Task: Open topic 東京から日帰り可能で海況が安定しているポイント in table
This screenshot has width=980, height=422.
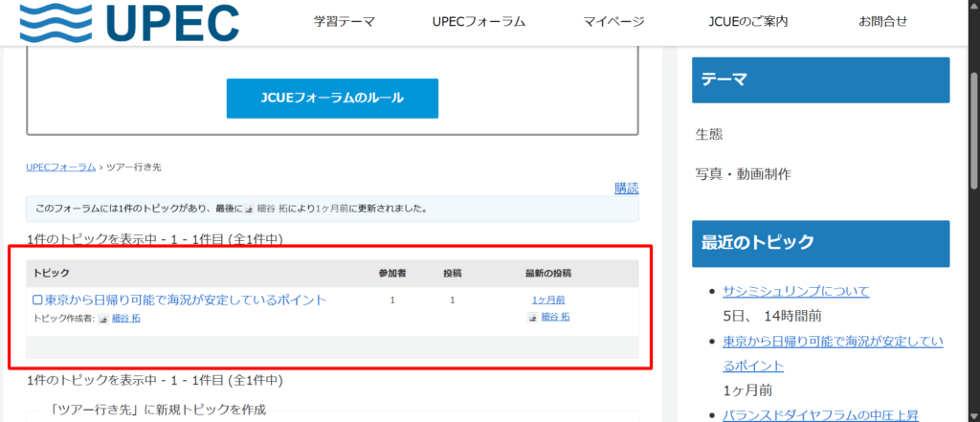Action: 186,300
